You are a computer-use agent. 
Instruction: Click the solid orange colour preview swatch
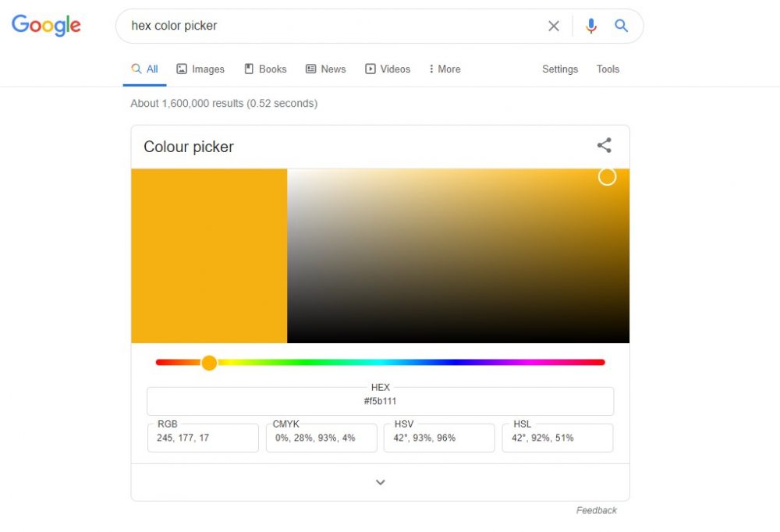(209, 256)
